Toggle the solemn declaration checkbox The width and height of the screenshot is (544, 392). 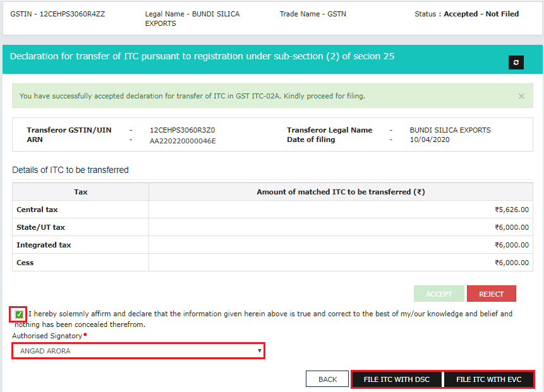pyautogui.click(x=19, y=314)
